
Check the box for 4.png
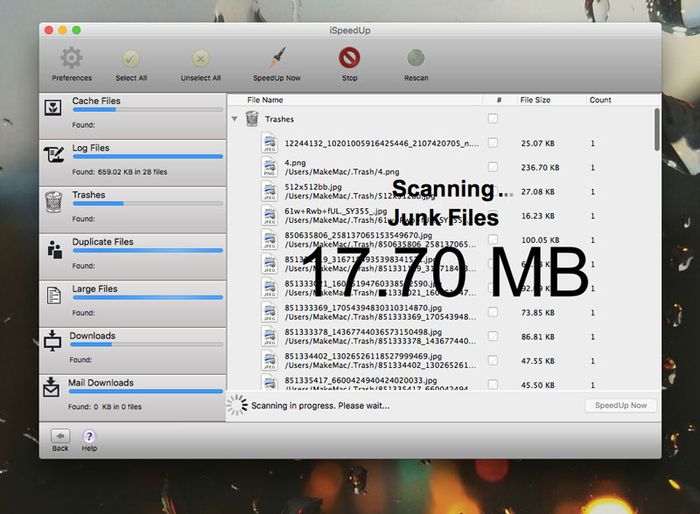(492, 167)
